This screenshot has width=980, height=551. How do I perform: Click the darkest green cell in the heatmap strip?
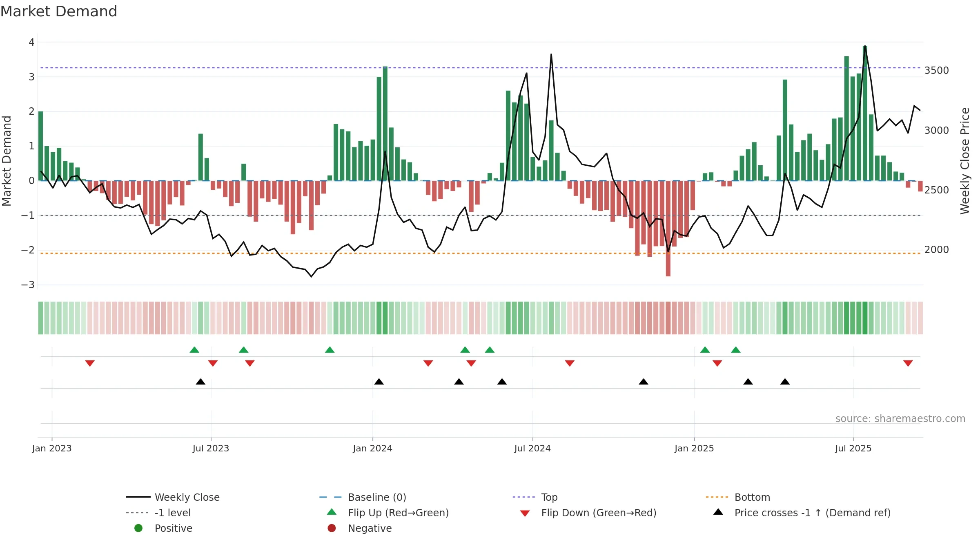point(865,318)
